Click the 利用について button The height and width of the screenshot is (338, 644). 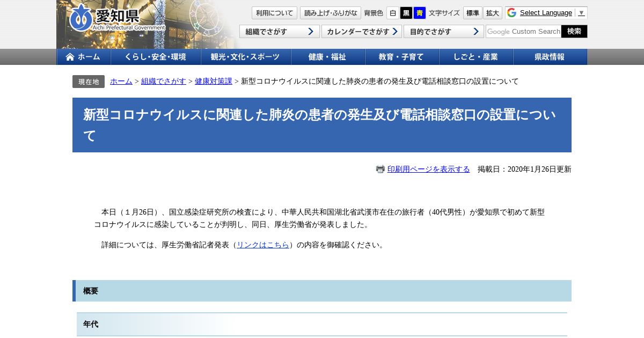click(274, 13)
